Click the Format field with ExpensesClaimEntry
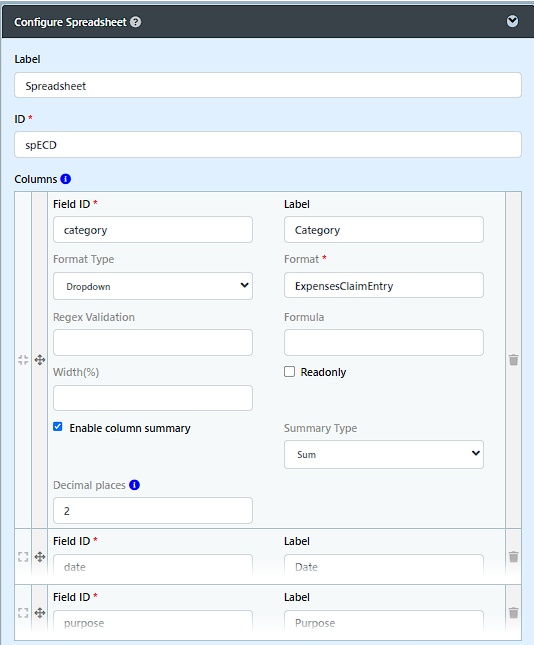This screenshot has width=534, height=645. pos(384,285)
